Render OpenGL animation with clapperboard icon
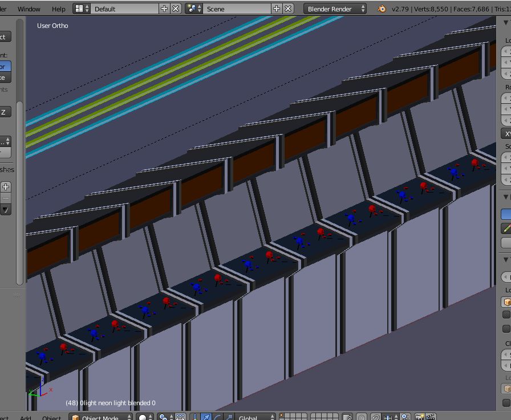This screenshot has height=420, width=511. pyautogui.click(x=431, y=417)
